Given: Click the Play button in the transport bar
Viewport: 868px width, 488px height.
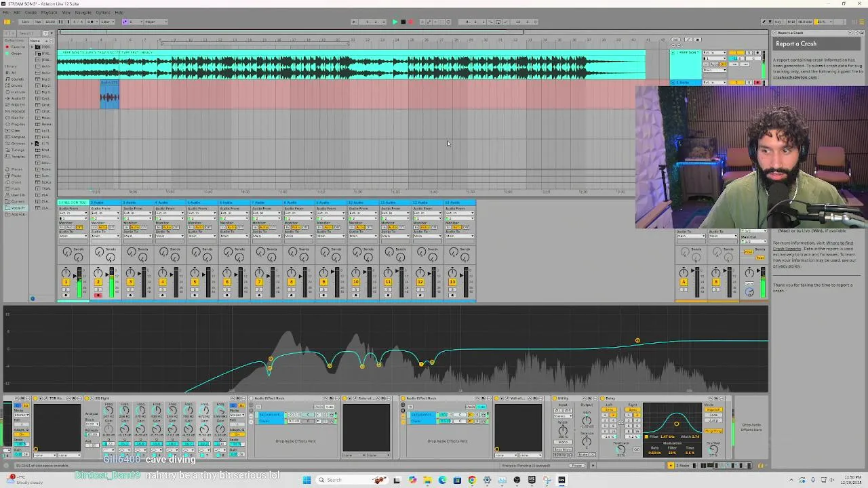Looking at the screenshot, I should pyautogui.click(x=395, y=22).
